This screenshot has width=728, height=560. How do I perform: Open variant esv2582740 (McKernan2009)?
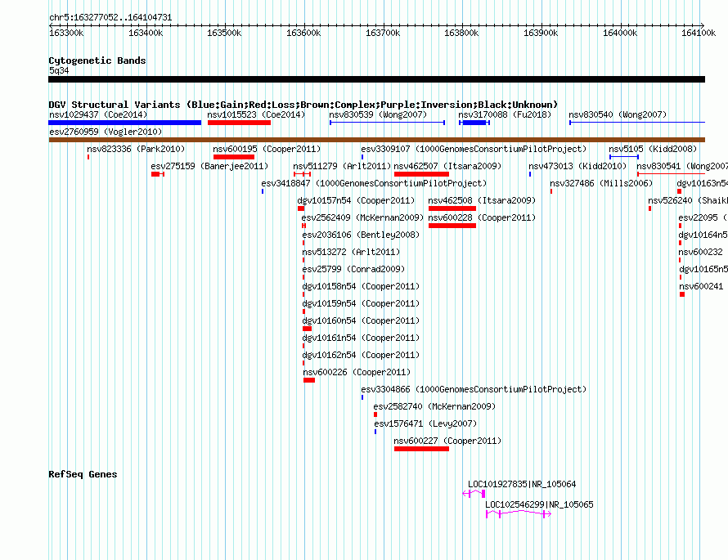pyautogui.click(x=434, y=406)
